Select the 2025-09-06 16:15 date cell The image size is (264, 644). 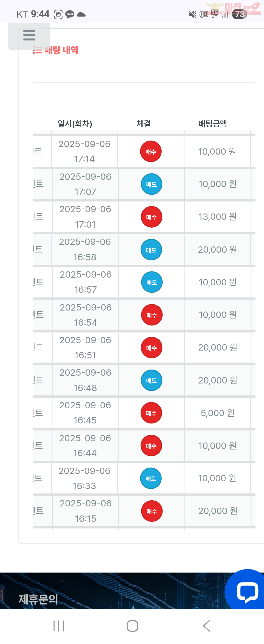[85, 511]
